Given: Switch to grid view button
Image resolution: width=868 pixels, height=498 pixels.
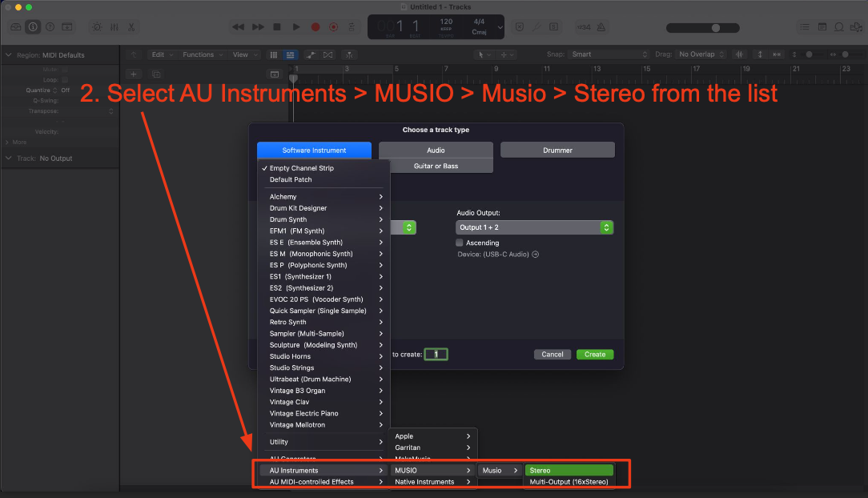Looking at the screenshot, I should point(274,54).
